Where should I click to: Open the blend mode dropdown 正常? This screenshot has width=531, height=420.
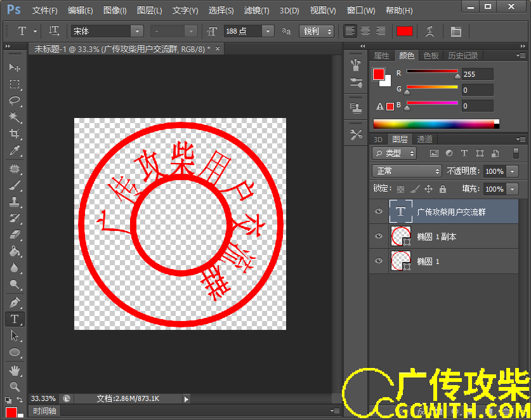407,171
